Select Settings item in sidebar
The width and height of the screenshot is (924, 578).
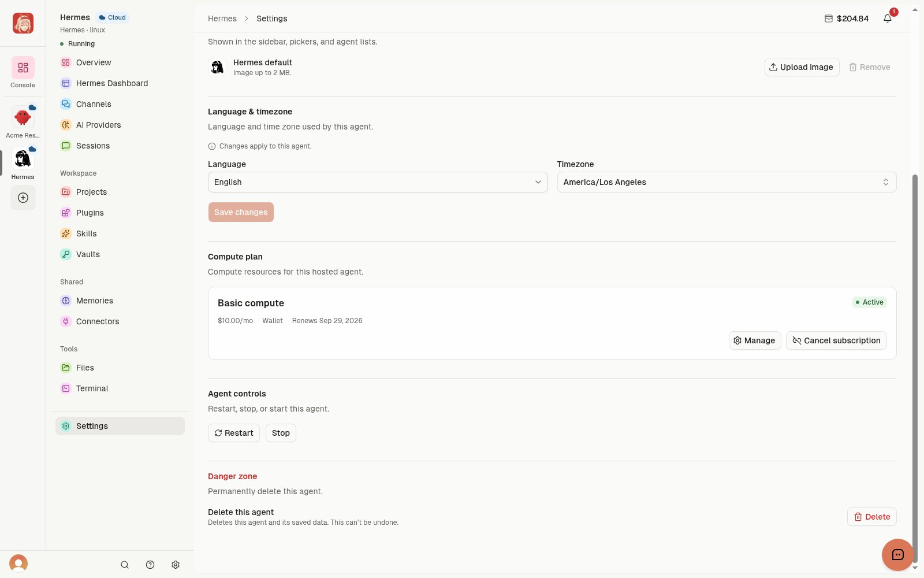click(120, 426)
